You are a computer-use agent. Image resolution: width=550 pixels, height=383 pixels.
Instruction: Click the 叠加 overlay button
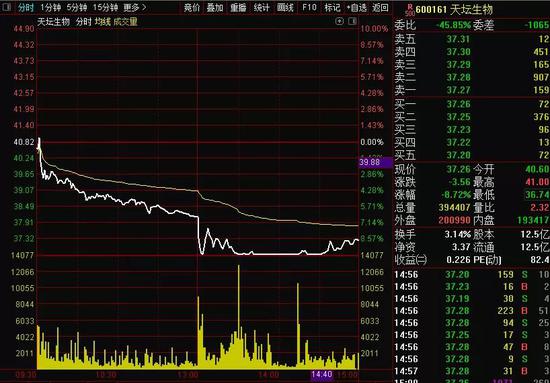215,8
